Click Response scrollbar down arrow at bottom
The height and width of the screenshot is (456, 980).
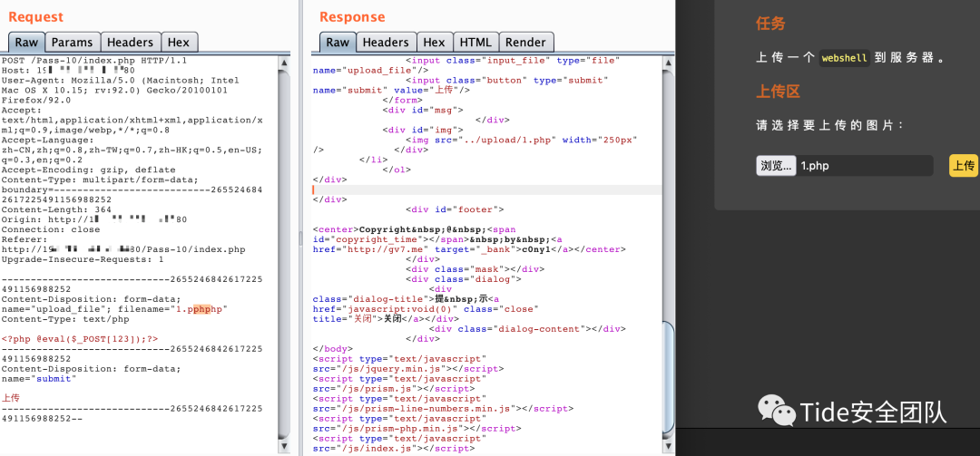pos(668,447)
